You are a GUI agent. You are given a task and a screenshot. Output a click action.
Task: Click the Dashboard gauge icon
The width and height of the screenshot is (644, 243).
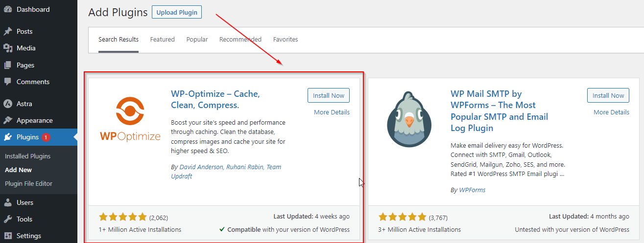(8, 10)
